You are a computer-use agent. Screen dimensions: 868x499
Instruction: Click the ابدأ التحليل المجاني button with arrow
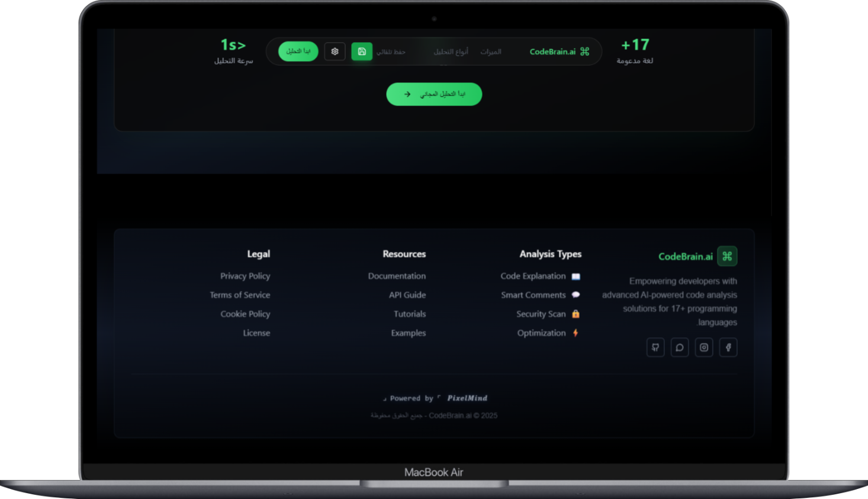(434, 94)
